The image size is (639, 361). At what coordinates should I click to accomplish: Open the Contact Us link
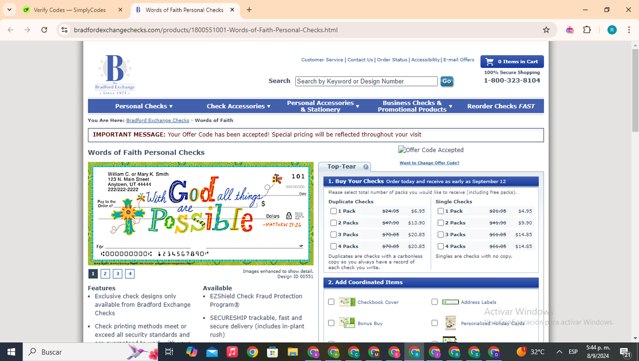point(360,59)
